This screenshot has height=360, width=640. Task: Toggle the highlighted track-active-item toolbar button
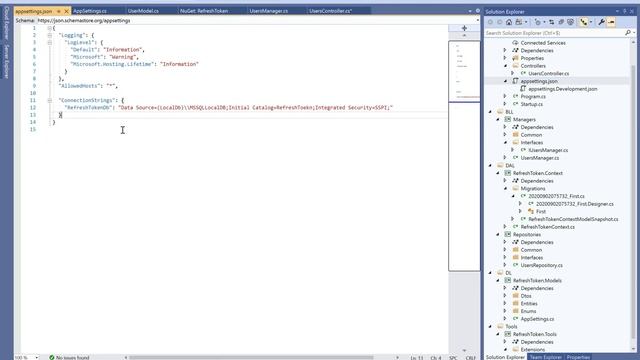pos(584,22)
